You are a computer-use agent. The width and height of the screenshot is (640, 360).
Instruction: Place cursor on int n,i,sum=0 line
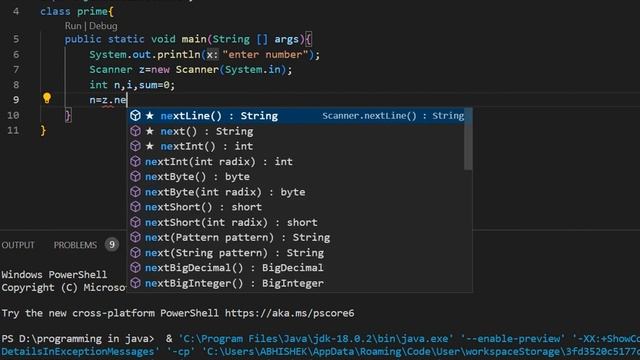[x=132, y=85]
